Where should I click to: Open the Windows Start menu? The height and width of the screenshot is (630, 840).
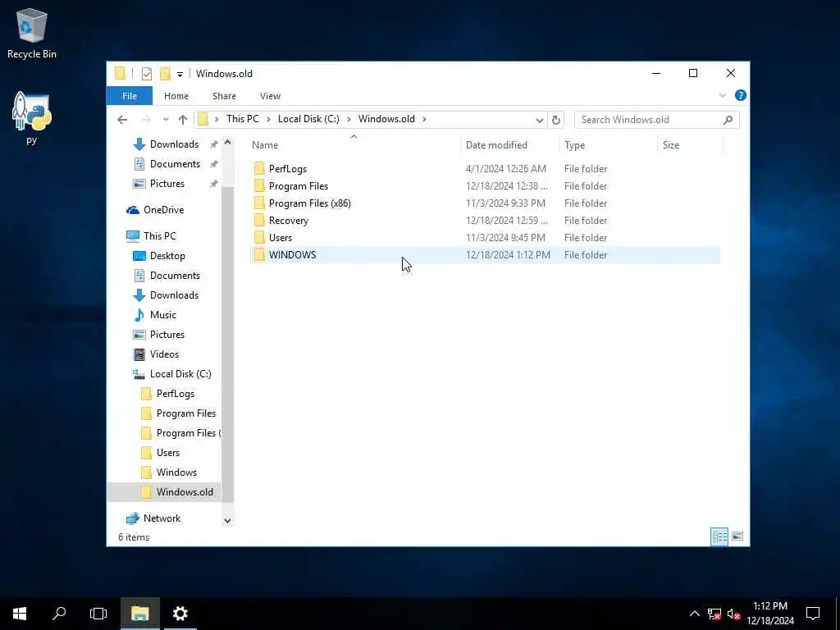pyautogui.click(x=20, y=614)
